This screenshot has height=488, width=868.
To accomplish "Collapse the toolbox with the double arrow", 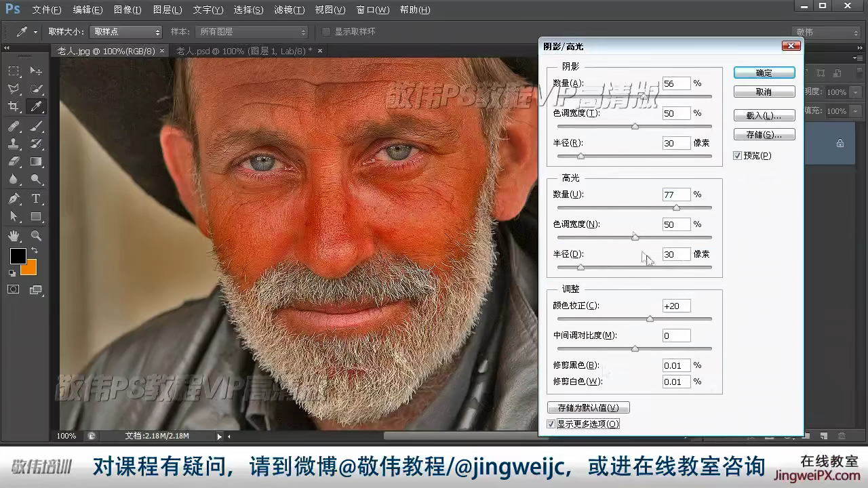I will pos(7,48).
